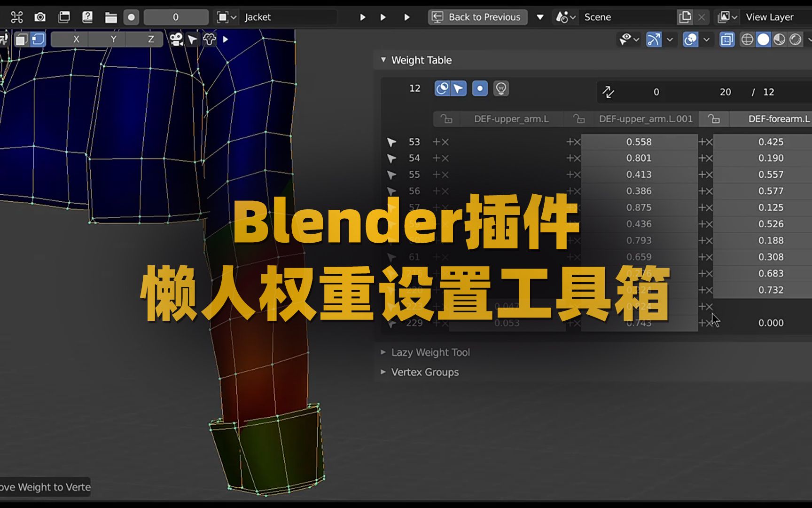Click the new scene duplicate icon
Image resolution: width=812 pixels, height=508 pixels.
pyautogui.click(x=685, y=17)
